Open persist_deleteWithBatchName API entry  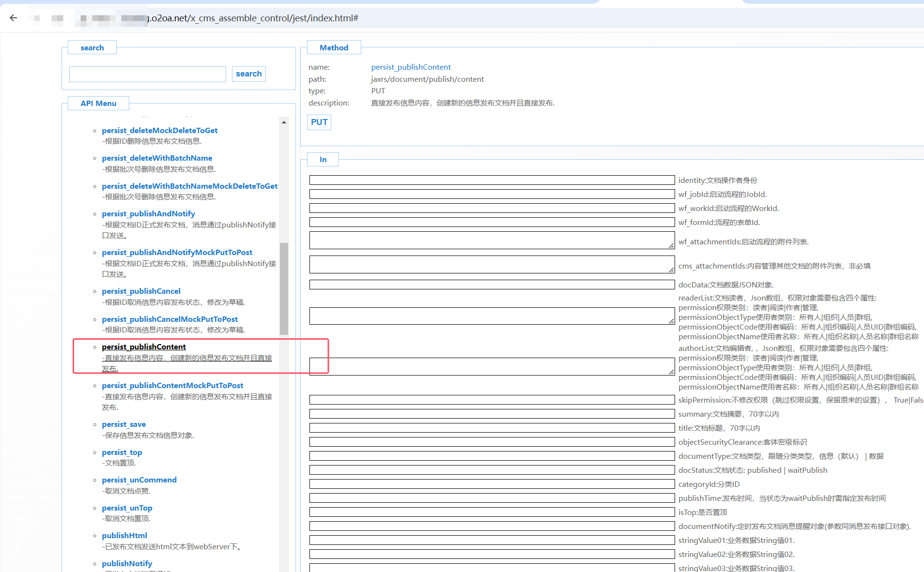[x=157, y=158]
